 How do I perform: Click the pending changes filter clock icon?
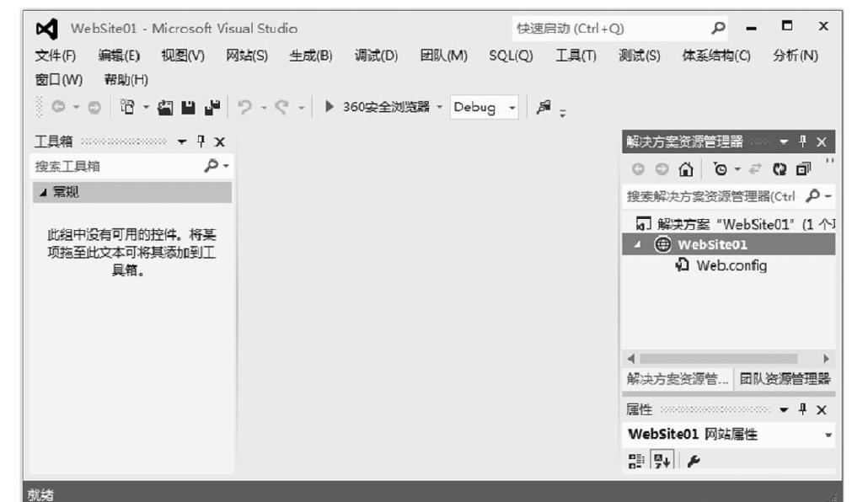tap(721, 168)
